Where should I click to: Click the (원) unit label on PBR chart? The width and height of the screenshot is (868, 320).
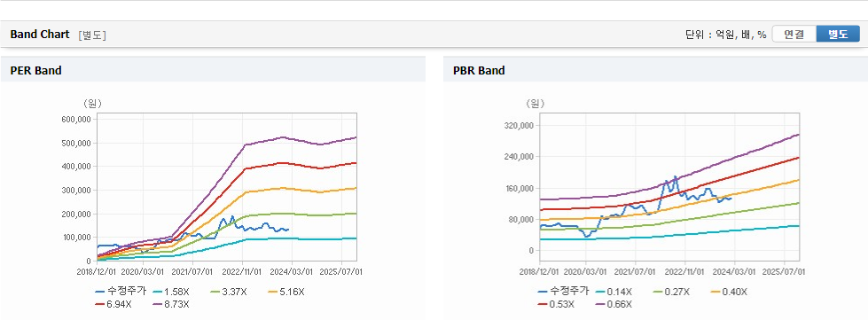pyautogui.click(x=536, y=103)
